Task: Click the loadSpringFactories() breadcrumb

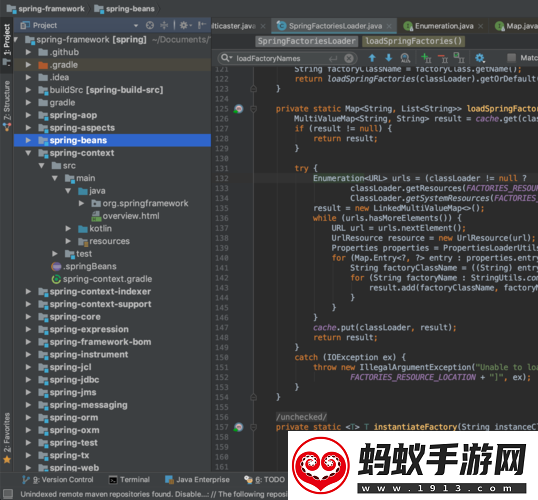Action: point(413,41)
